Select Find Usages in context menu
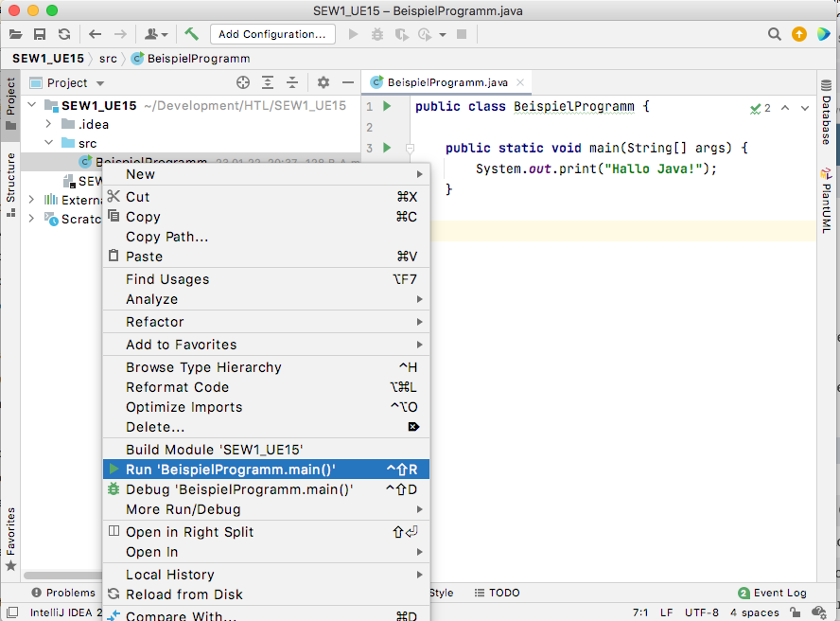This screenshot has height=621, width=840. click(266, 279)
